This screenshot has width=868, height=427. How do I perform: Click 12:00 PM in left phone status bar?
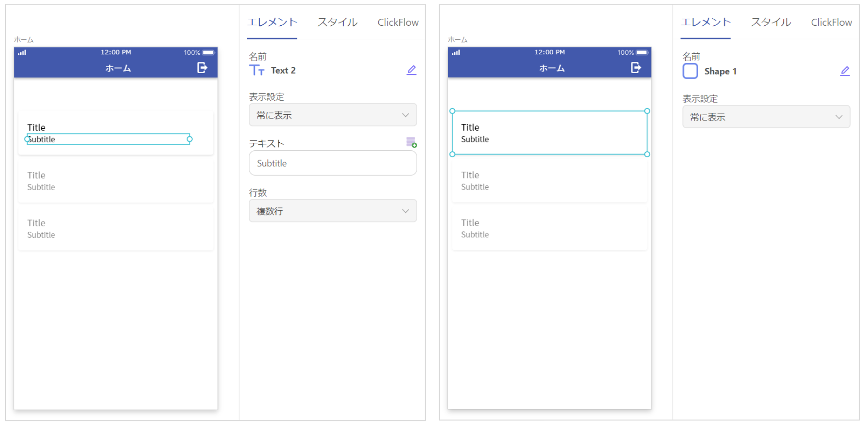point(116,52)
